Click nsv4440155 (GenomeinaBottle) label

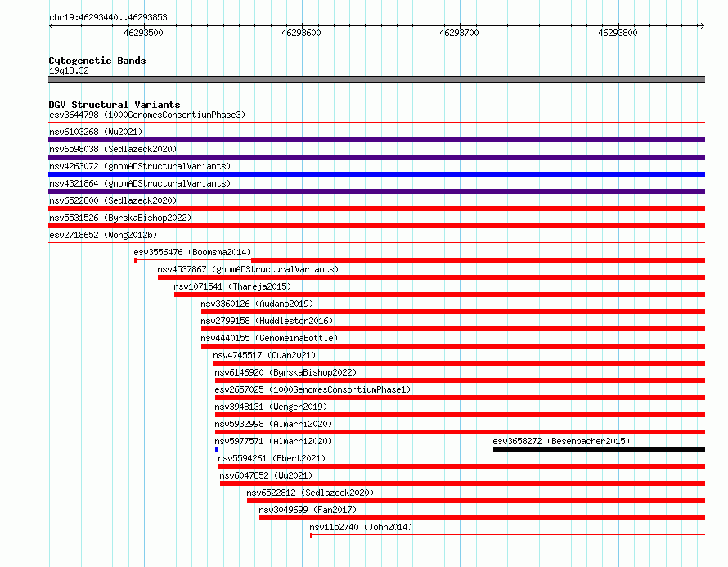tap(269, 338)
